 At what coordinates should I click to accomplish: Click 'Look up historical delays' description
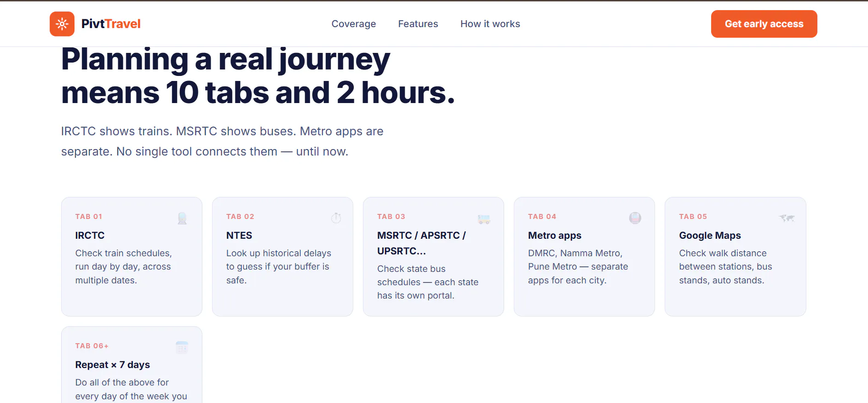click(279, 267)
